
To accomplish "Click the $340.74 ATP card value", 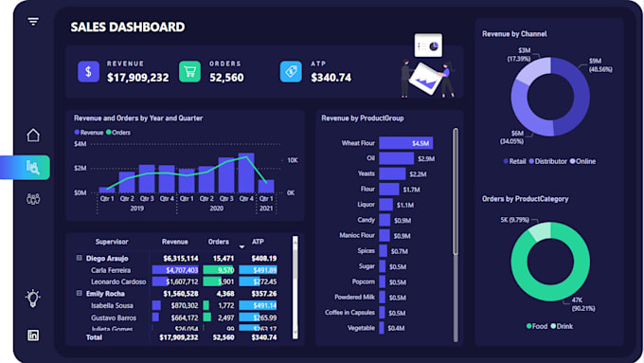I will [x=331, y=78].
